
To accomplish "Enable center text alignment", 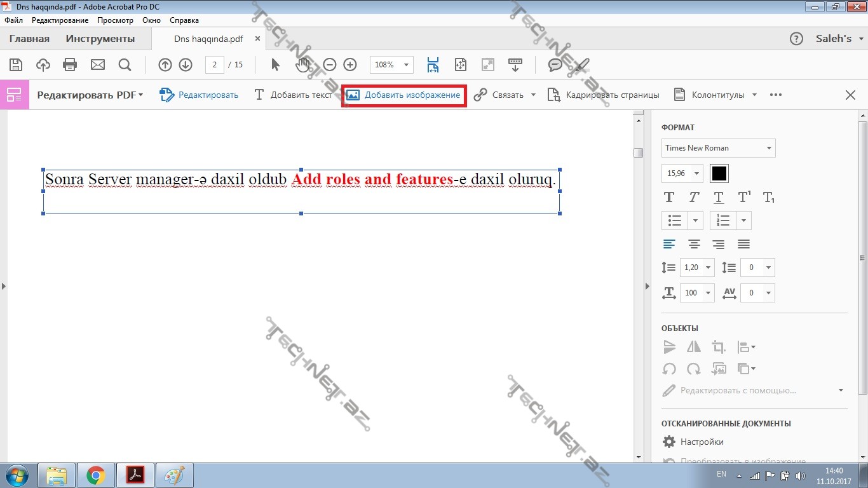I will pos(694,244).
